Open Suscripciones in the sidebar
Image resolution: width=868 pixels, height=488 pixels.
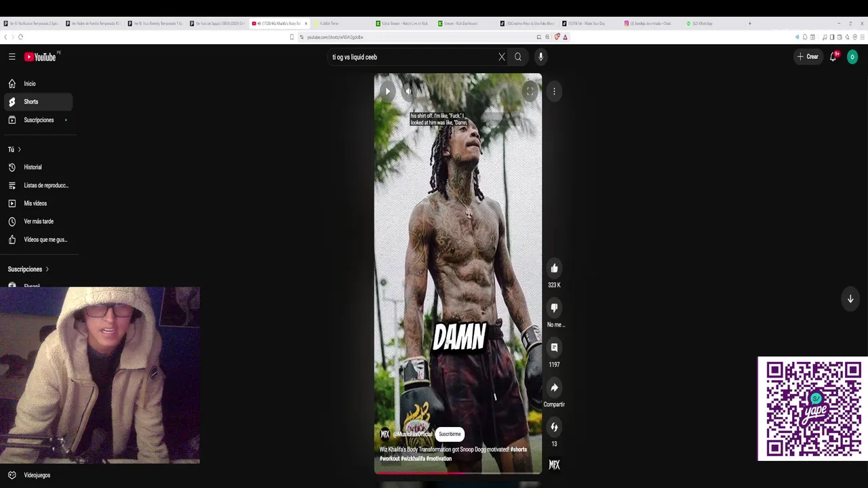(39, 120)
